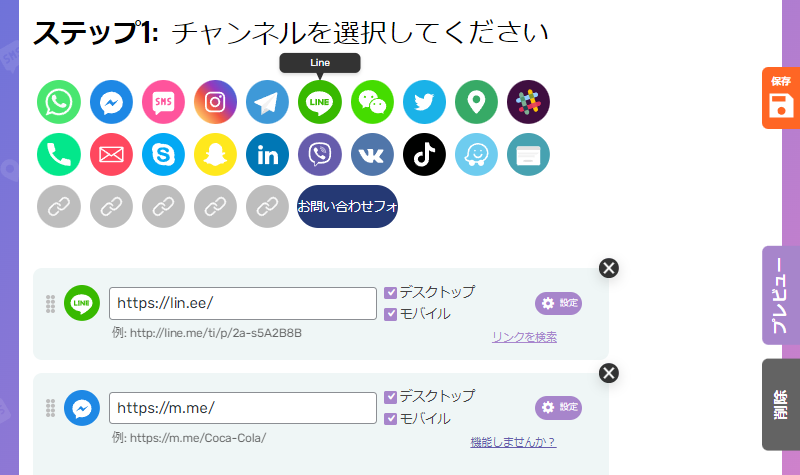This screenshot has height=475, width=800.
Task: Click the second gray custom link icon
Action: click(111, 207)
